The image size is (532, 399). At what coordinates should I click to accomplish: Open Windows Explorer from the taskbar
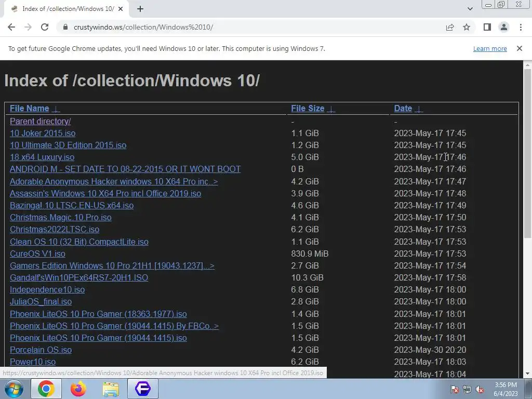click(x=111, y=389)
